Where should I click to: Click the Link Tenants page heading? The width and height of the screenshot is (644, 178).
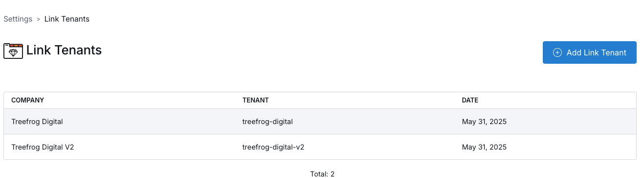(x=64, y=50)
